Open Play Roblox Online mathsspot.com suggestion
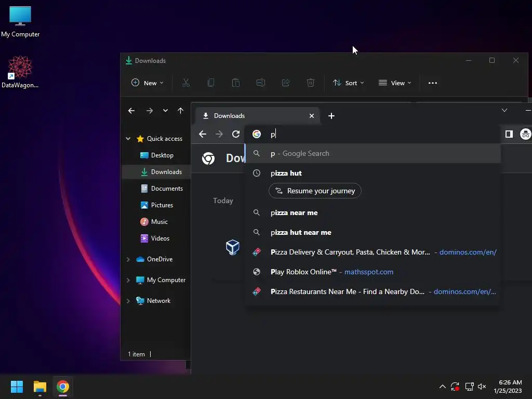This screenshot has width=532, height=399. coord(373,272)
